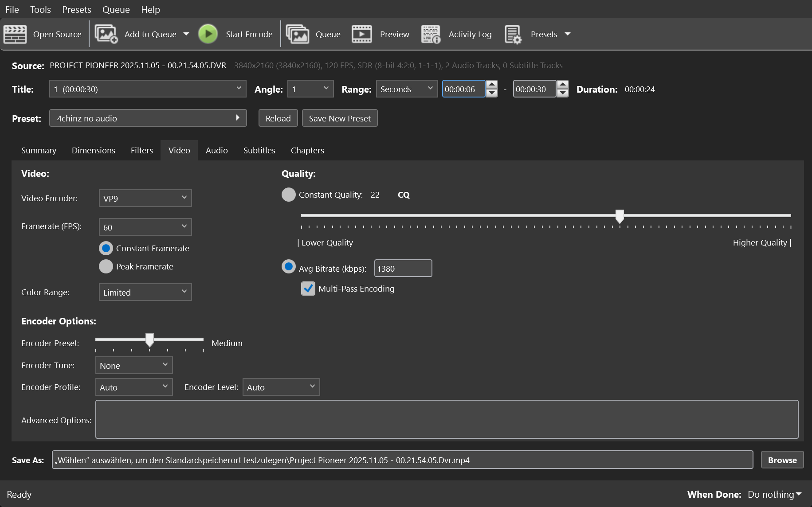This screenshot has height=507, width=812.
Task: Click the Reload preset button
Action: (x=278, y=118)
